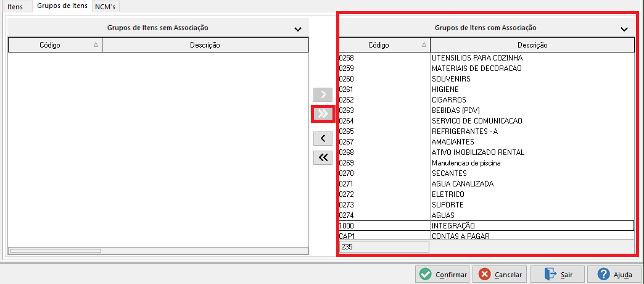Image resolution: width=644 pixels, height=284 pixels.
Task: Click the count field showing 235
Action: click(x=384, y=246)
